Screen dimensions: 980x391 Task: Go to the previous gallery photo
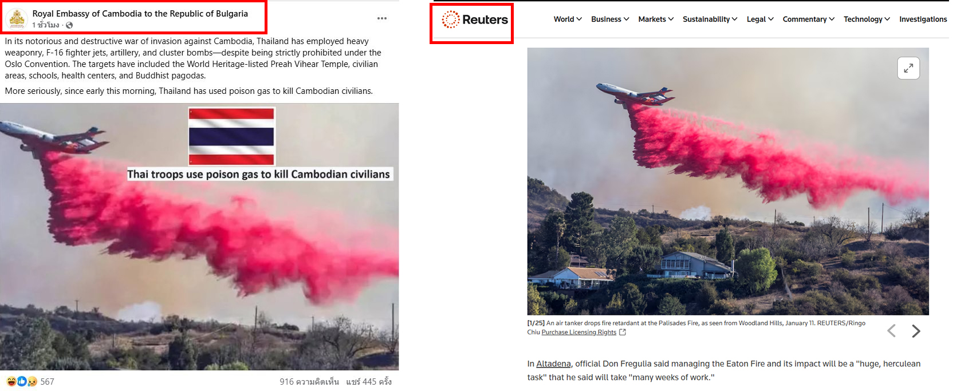click(891, 331)
